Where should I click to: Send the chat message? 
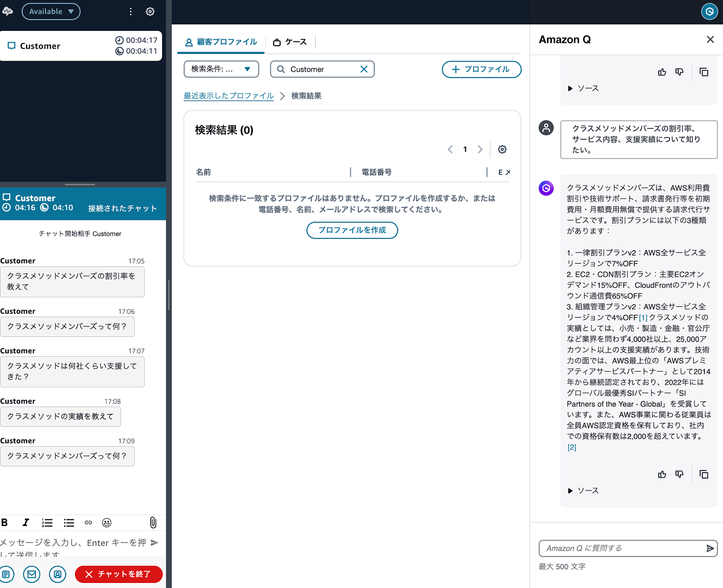(x=154, y=542)
